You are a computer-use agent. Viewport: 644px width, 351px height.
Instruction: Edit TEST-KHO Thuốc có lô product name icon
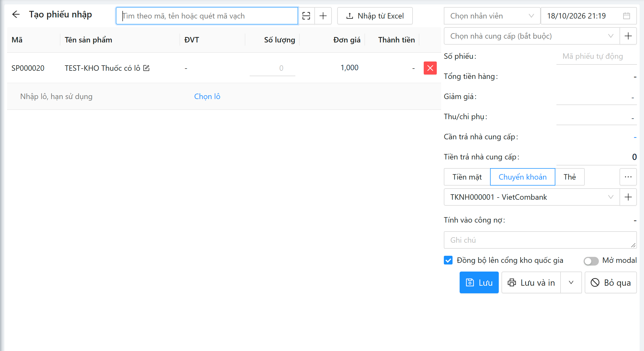(x=146, y=68)
